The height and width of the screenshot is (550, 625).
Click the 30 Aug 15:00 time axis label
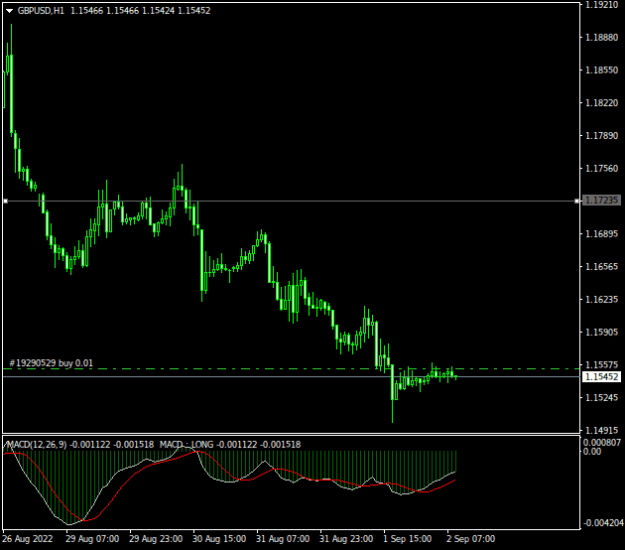(219, 539)
